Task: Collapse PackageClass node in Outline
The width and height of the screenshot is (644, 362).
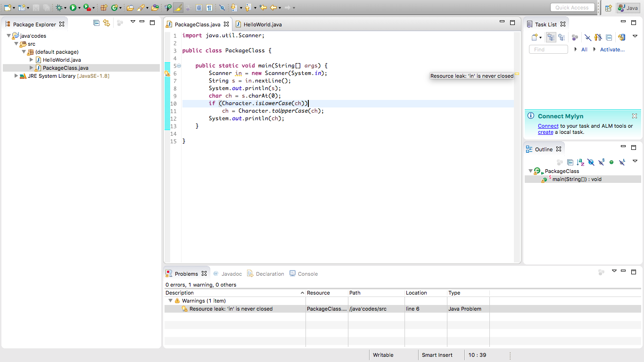Action: click(x=530, y=171)
